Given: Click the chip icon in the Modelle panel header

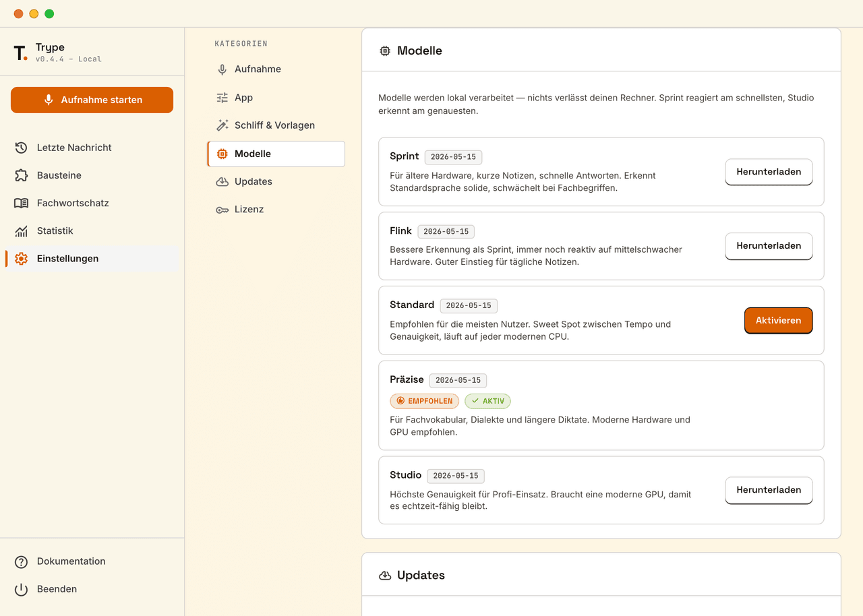Looking at the screenshot, I should 385,51.
